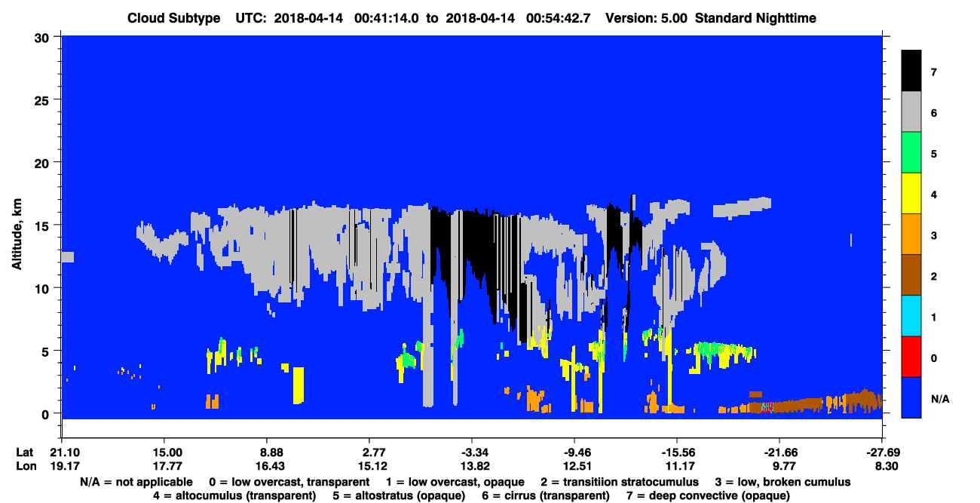Click the legend text '0 = low overcast, transparent'
Screen dimensions: 980x503
(x=289, y=482)
